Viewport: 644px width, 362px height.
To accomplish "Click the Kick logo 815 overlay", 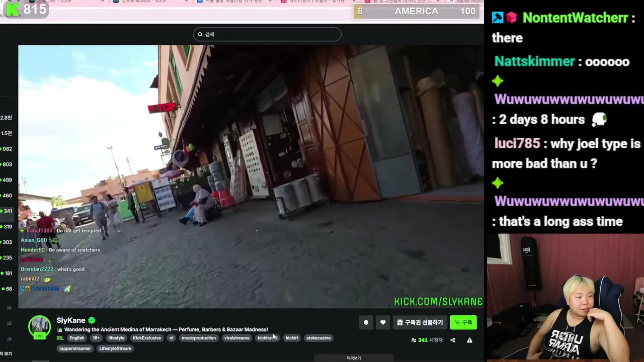I will 25,9.
